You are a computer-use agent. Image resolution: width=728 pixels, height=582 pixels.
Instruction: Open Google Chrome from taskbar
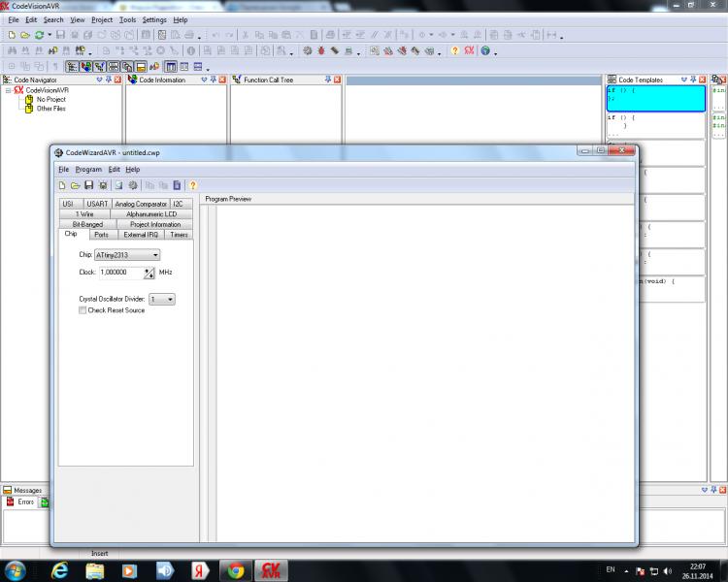[x=236, y=570]
